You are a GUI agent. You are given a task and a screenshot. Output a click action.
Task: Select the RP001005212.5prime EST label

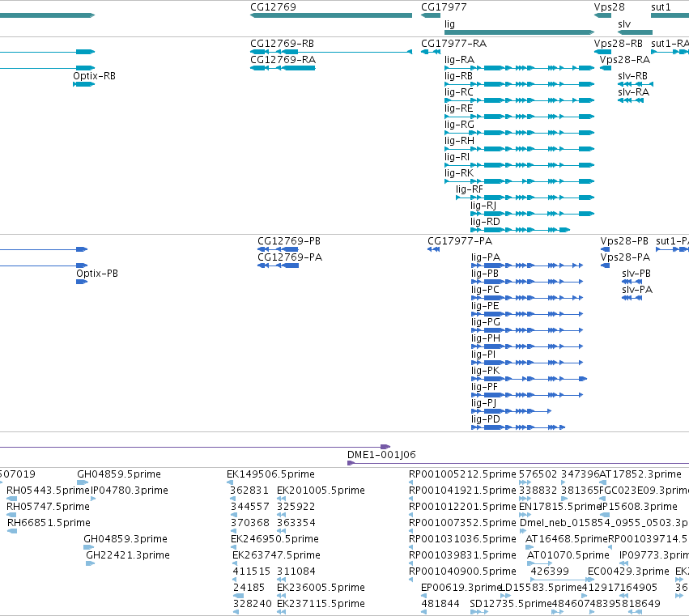coord(462,474)
